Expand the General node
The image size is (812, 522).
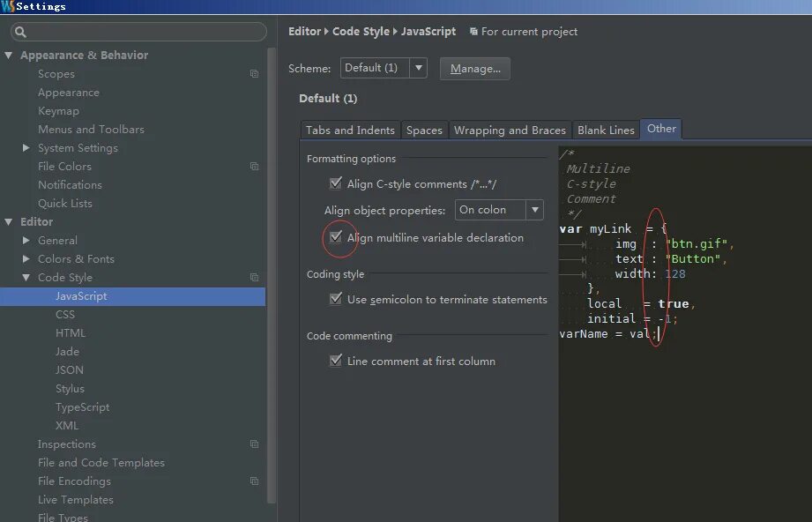[x=26, y=241]
